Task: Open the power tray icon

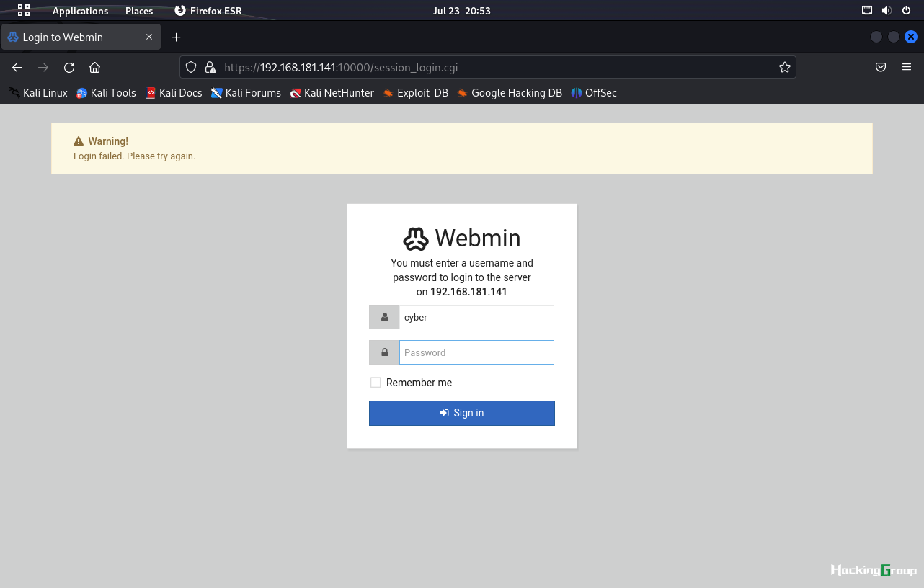Action: (907, 11)
